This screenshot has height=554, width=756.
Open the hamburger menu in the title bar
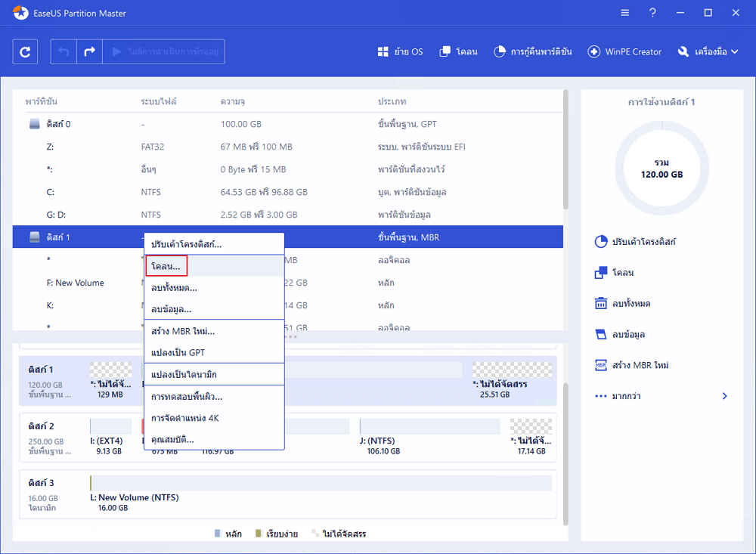[x=625, y=13]
